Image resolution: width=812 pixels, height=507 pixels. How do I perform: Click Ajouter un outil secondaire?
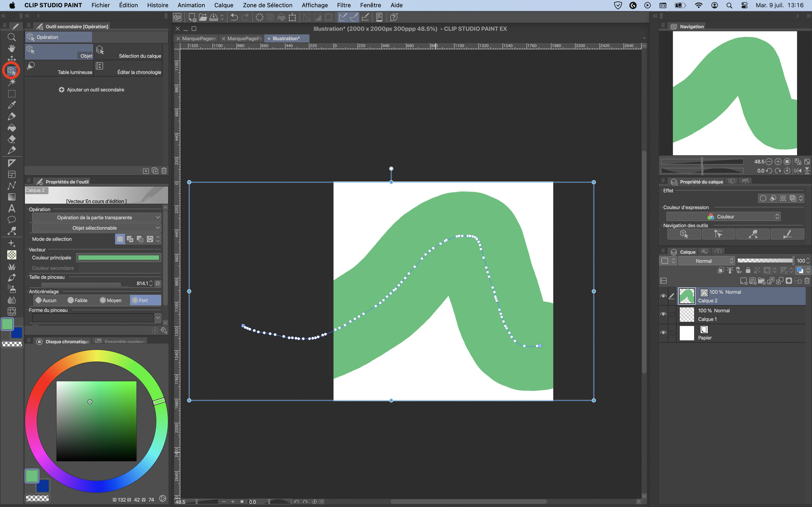(x=92, y=90)
